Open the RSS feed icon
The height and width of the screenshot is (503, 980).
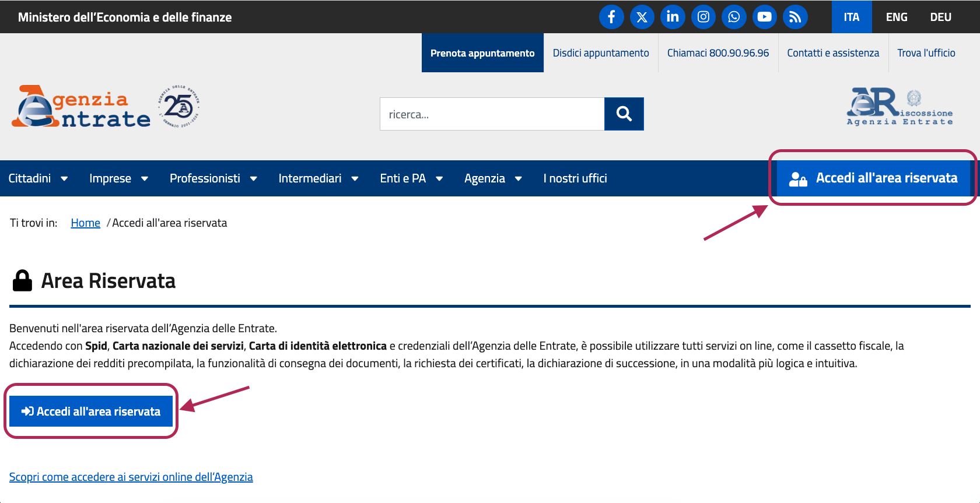pos(795,17)
